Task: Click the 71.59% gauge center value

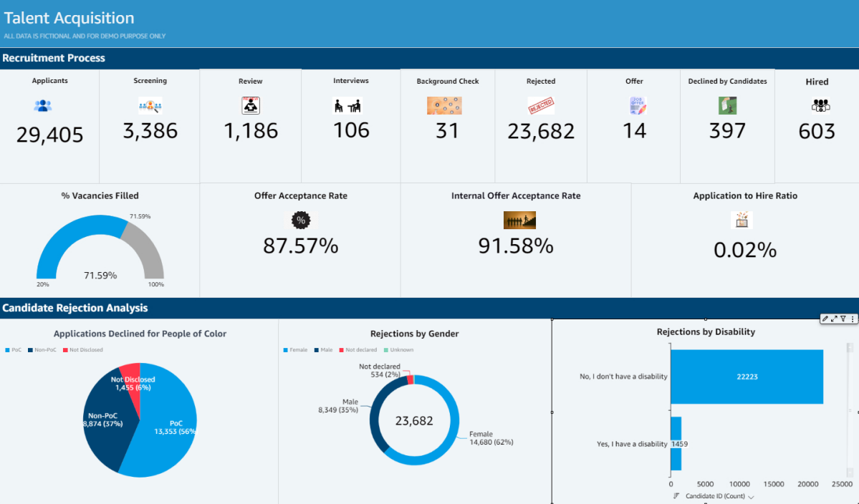Action: [100, 275]
